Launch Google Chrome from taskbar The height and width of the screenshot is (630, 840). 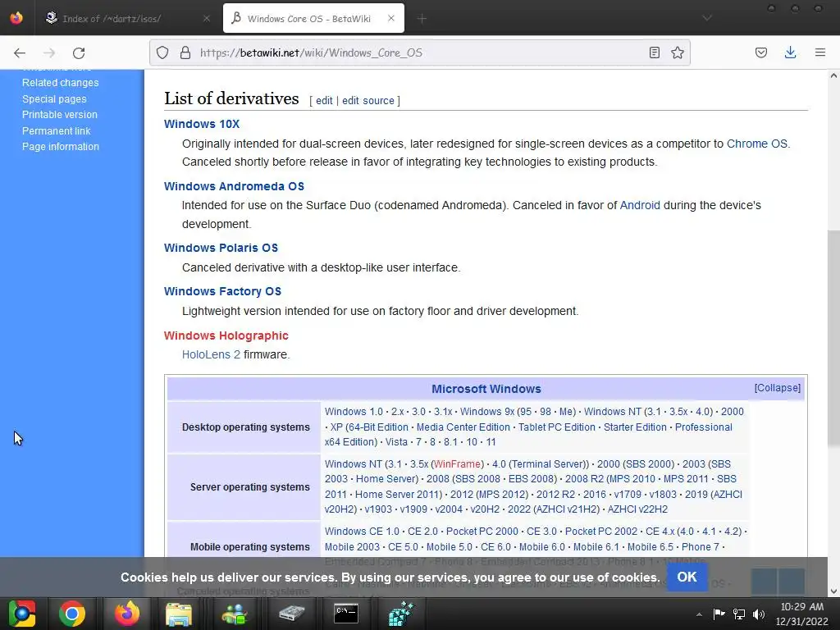click(x=72, y=614)
